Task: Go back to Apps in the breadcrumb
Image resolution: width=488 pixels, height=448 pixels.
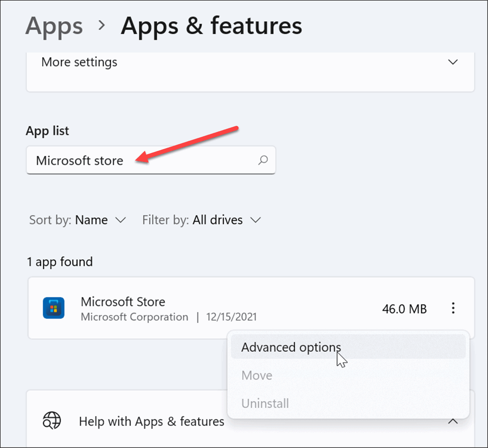Action: [54, 25]
